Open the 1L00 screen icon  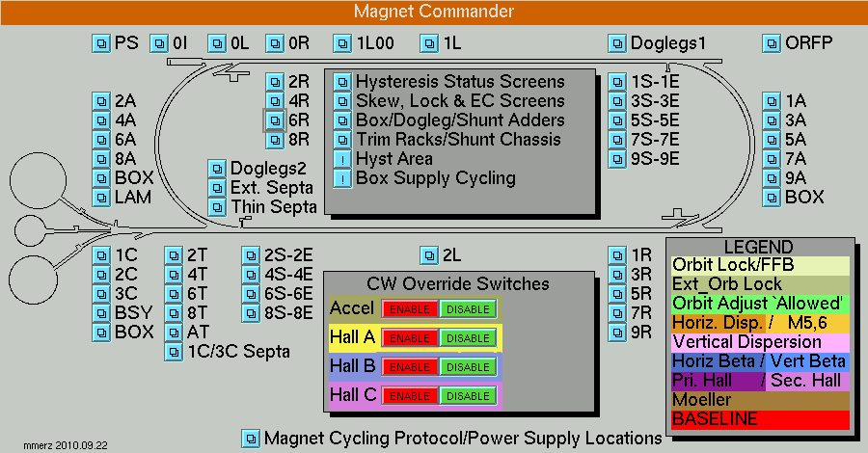click(x=342, y=43)
